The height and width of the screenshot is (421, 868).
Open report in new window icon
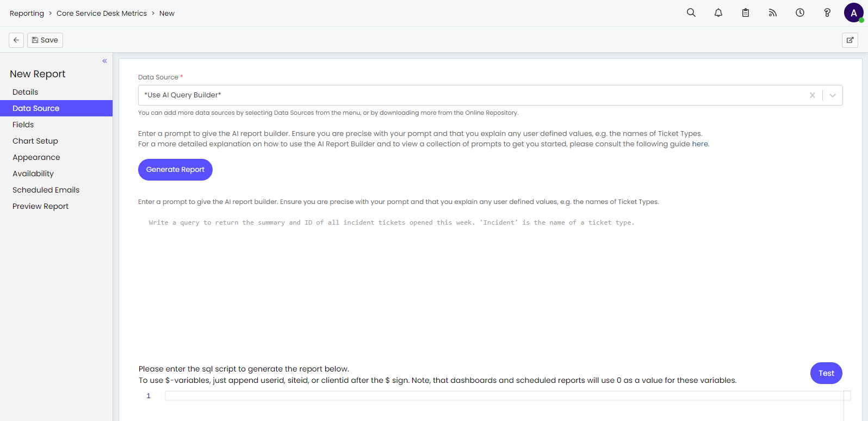850,40
